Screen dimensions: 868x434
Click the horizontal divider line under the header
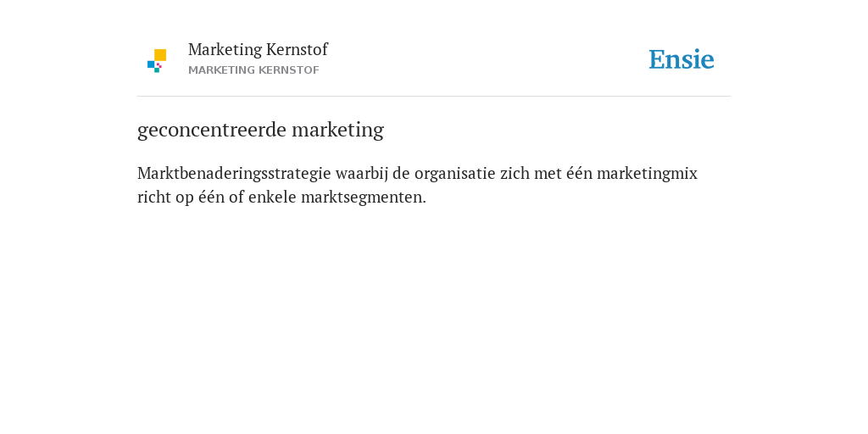(434, 97)
